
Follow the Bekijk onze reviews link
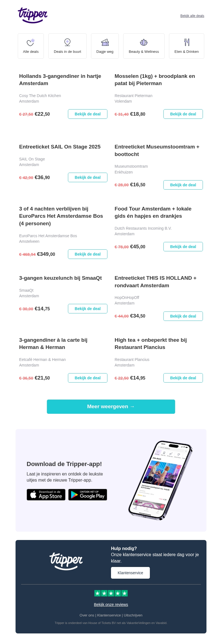111,605
